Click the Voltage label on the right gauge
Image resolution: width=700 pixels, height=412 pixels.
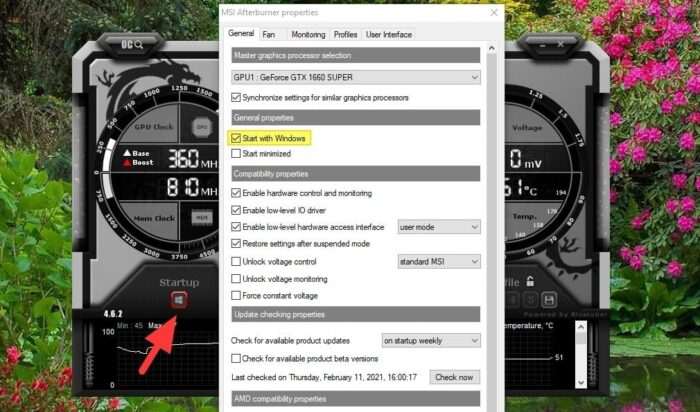[527, 128]
